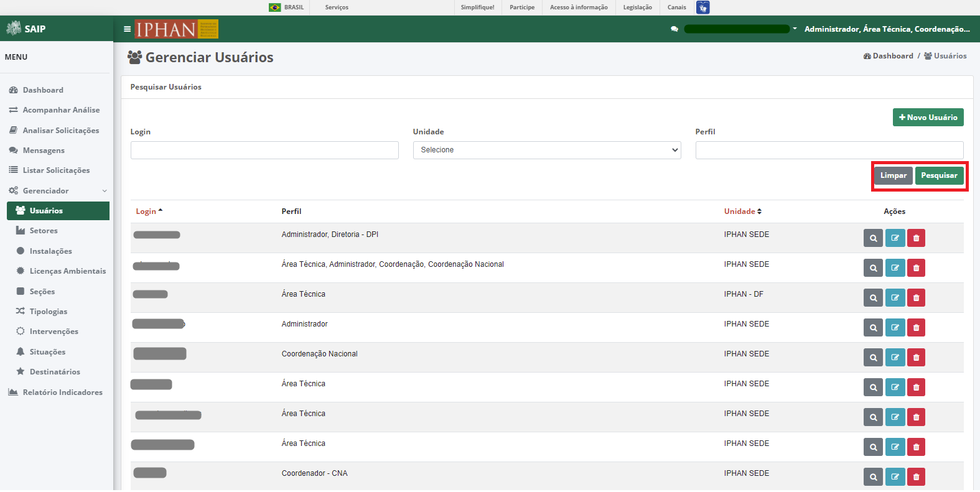Click the Participe link
Viewport: 980px width, 492px height.
click(x=522, y=7)
